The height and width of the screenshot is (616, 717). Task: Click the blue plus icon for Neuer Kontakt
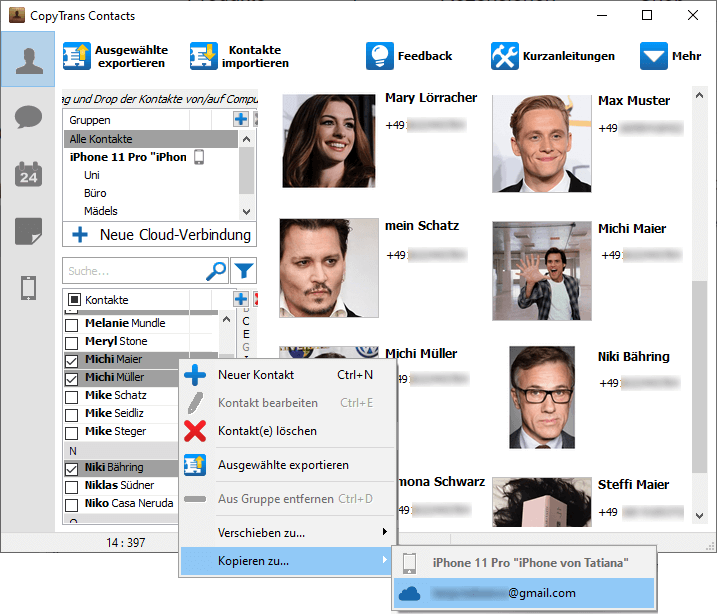click(195, 375)
